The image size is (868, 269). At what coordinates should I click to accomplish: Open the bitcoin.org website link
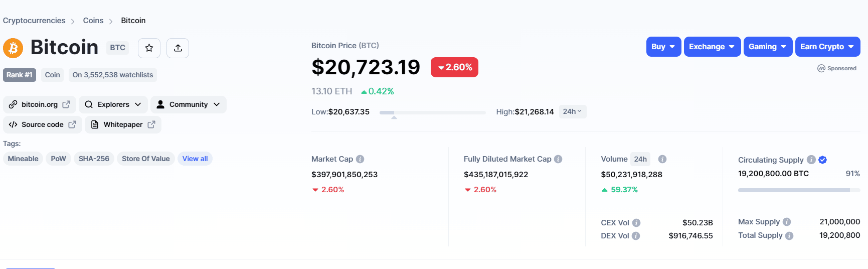(40, 104)
